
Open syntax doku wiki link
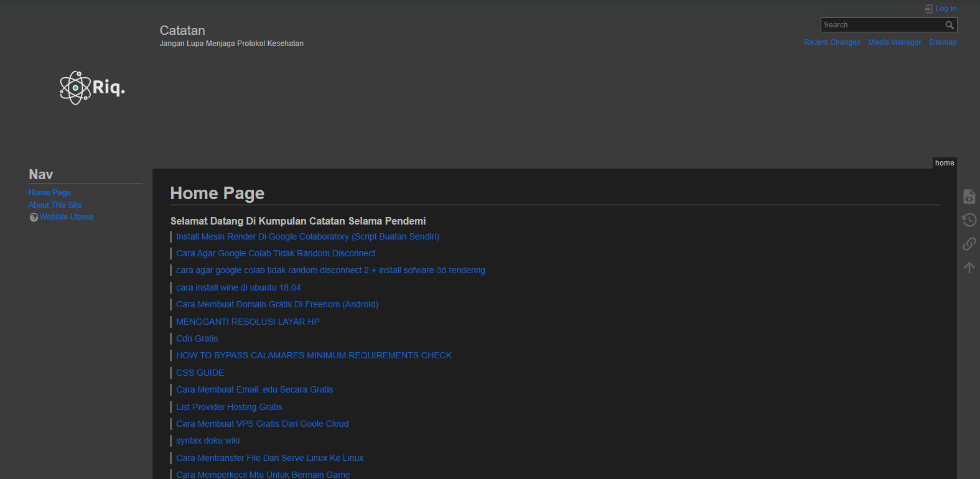208,440
